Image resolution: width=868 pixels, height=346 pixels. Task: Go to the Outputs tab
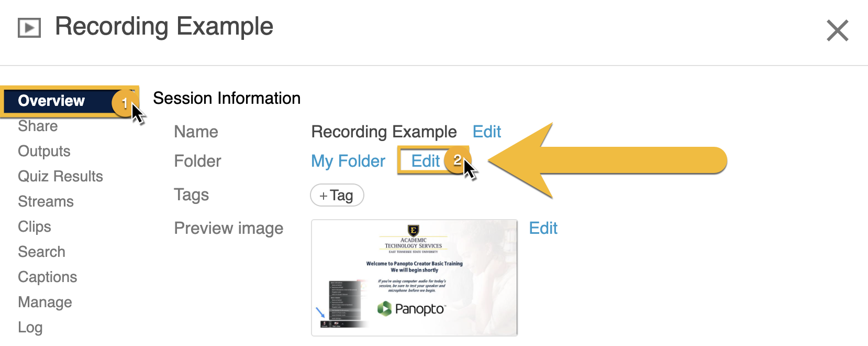click(44, 152)
